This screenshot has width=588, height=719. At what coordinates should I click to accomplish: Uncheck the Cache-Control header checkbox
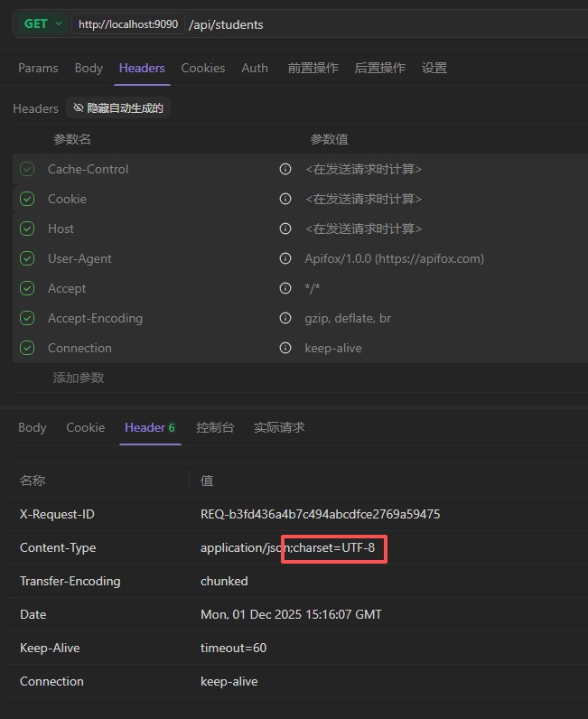pyautogui.click(x=28, y=169)
